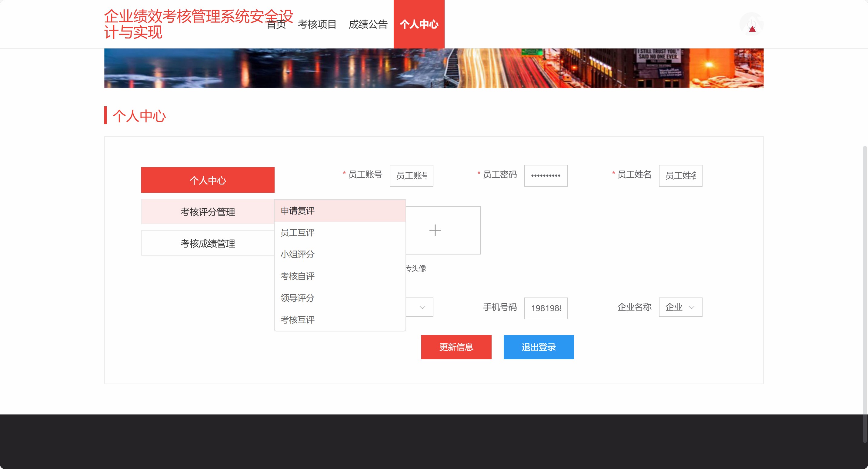Select top nav 个人中心 tab
Screen dimensions: 868x469
tap(419, 24)
